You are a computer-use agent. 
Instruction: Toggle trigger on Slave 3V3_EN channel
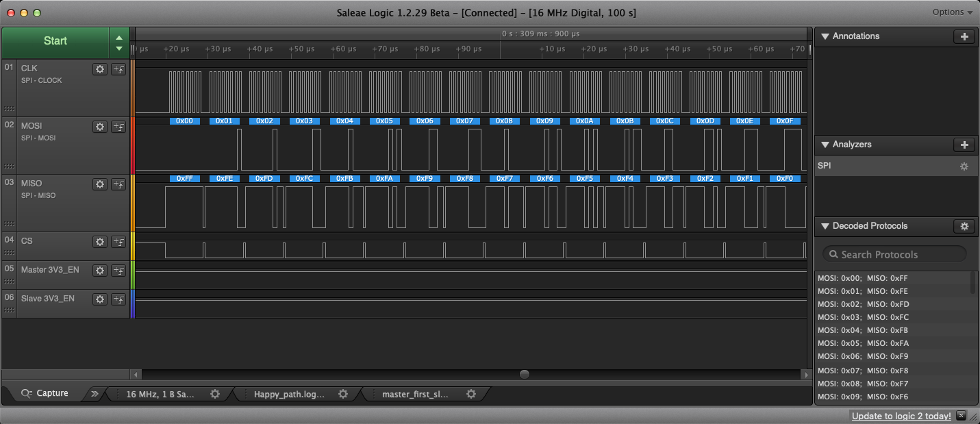[118, 299]
